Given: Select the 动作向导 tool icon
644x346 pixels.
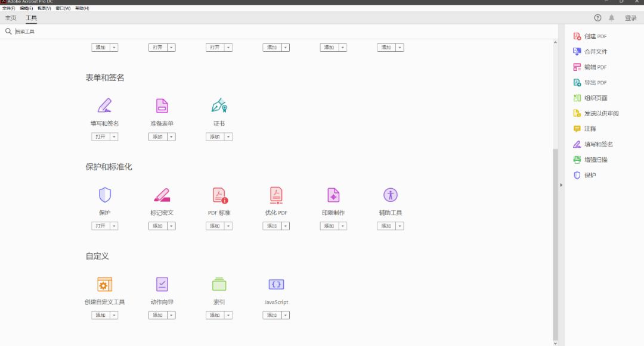Looking at the screenshot, I should pyautogui.click(x=162, y=283).
